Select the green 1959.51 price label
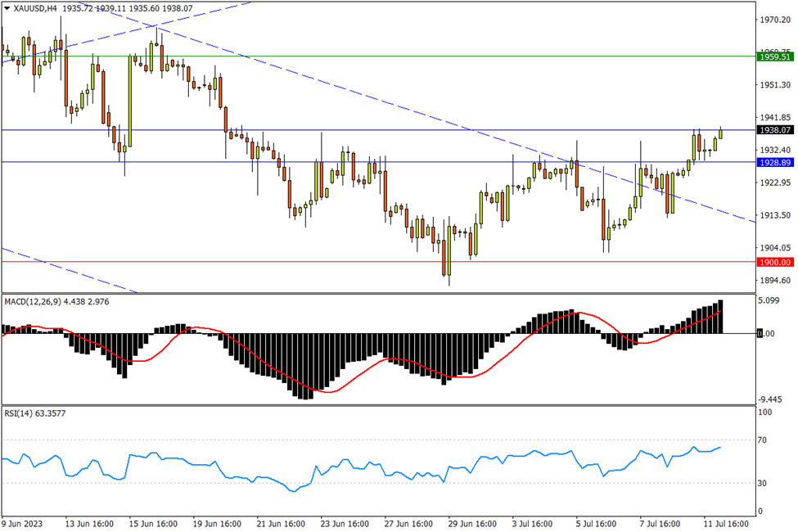The width and height of the screenshot is (798, 532). click(774, 56)
